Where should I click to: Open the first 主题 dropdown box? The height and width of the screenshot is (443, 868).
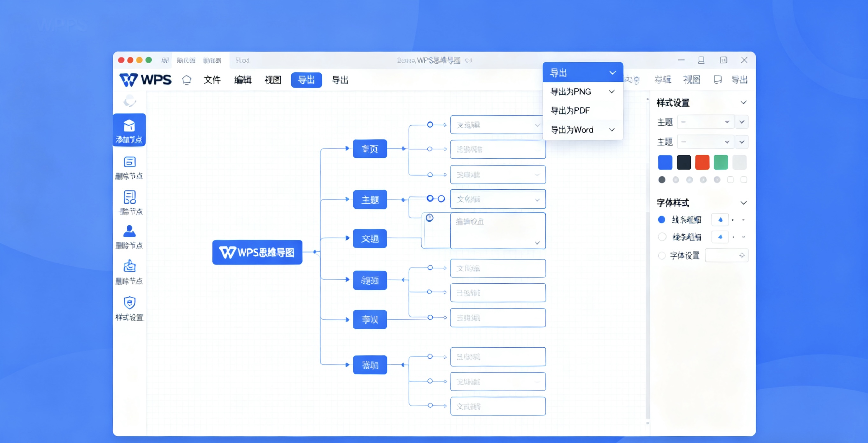(705, 122)
